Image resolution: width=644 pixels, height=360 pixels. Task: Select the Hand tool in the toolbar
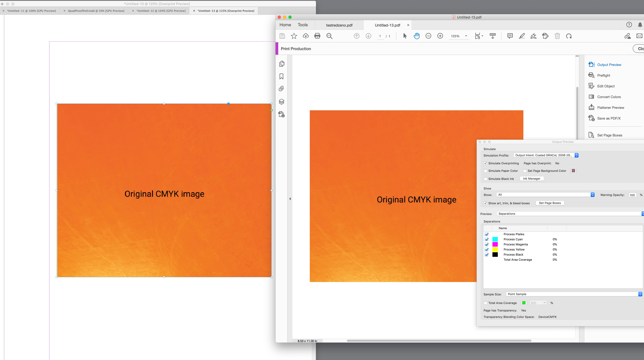pyautogui.click(x=417, y=36)
